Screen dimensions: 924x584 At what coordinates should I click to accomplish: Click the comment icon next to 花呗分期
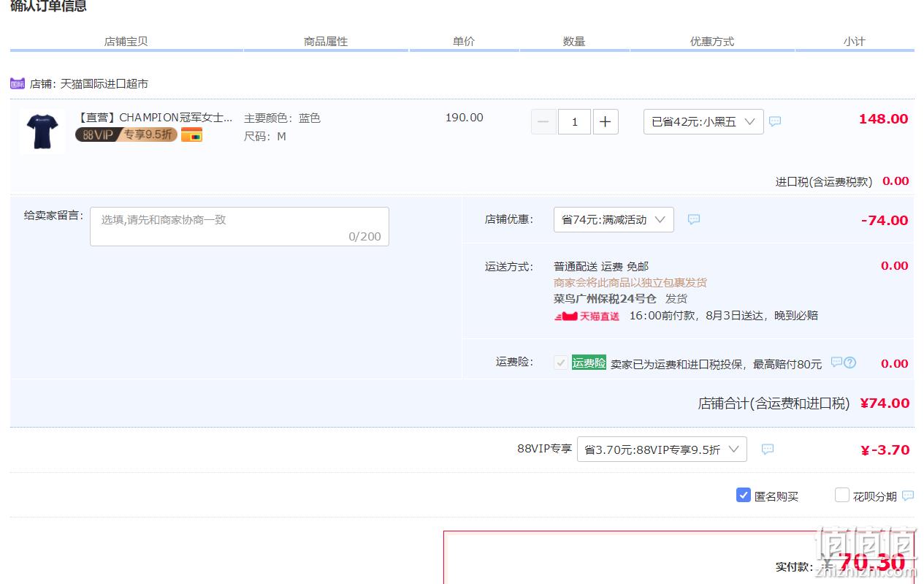point(908,496)
